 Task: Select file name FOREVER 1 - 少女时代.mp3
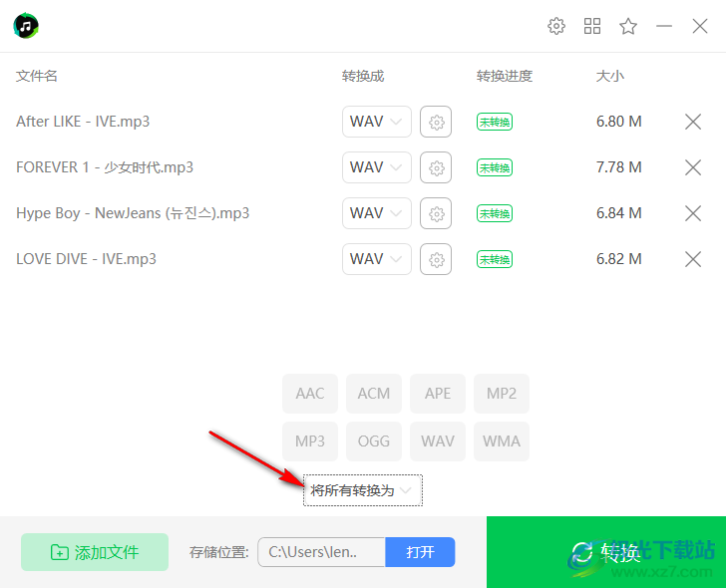105,167
